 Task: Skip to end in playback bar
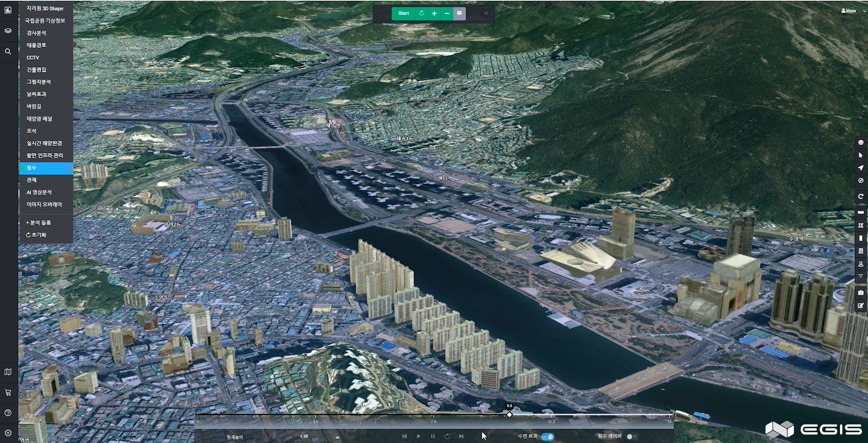[x=461, y=436]
